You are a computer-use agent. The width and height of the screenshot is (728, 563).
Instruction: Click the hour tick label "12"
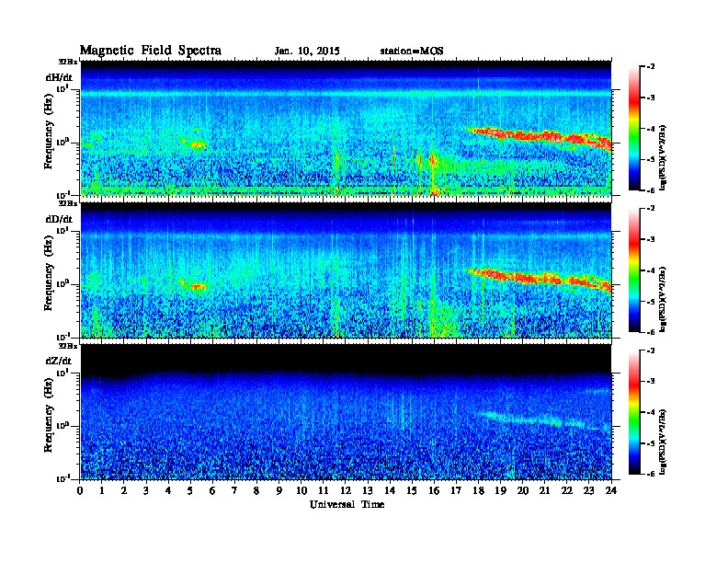346,491
